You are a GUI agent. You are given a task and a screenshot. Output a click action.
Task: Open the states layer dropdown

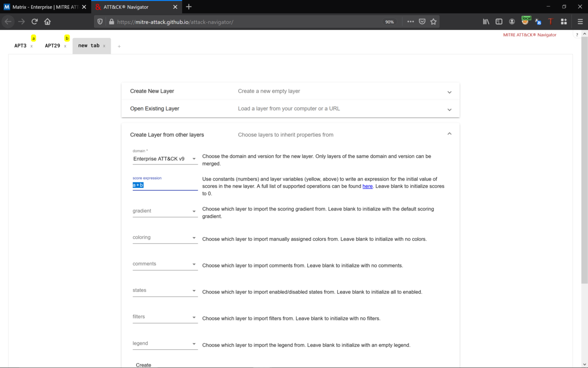pos(165,291)
